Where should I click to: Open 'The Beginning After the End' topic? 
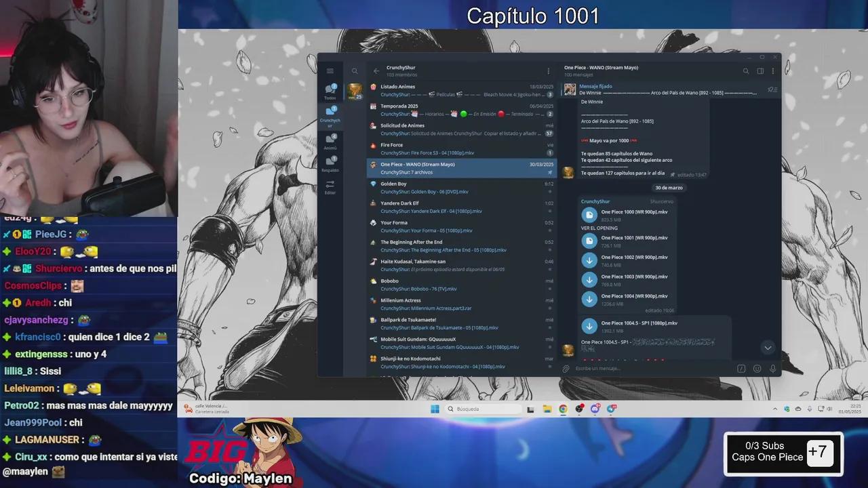click(x=461, y=246)
